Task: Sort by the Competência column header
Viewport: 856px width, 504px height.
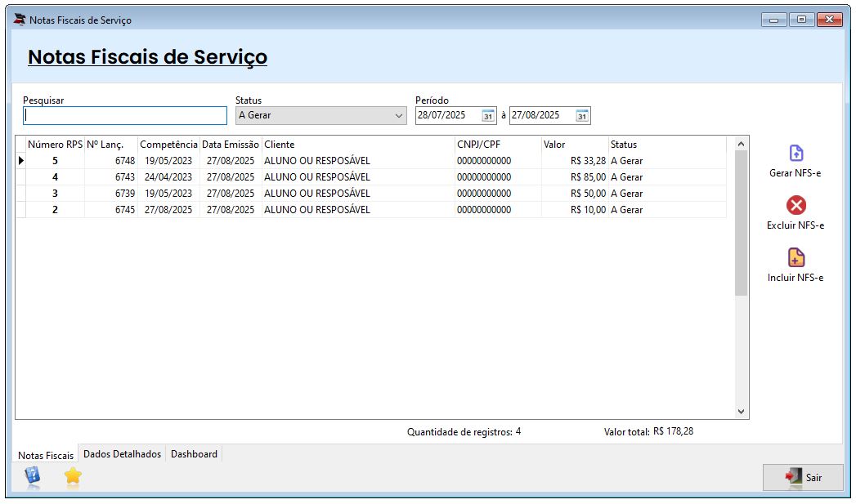Action: coord(168,145)
